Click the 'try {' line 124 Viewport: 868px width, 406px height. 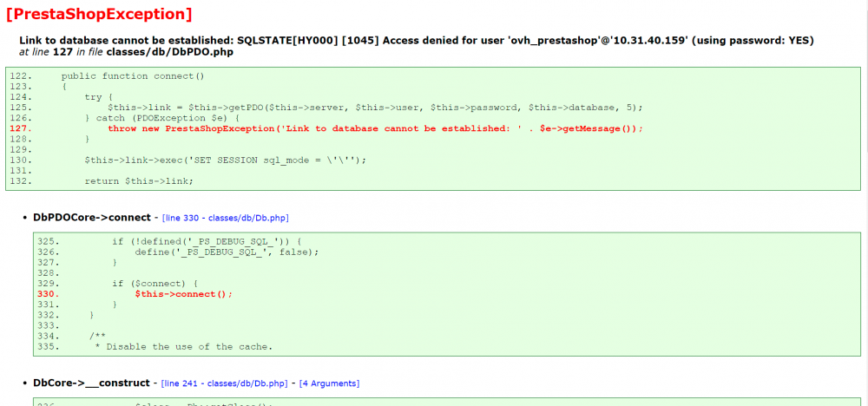[x=99, y=97]
